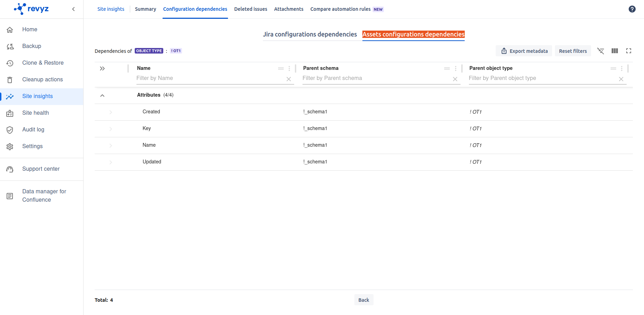Collapse the sidebar with the chevron arrow
Screen dimensions: 644x315
[x=73, y=9]
